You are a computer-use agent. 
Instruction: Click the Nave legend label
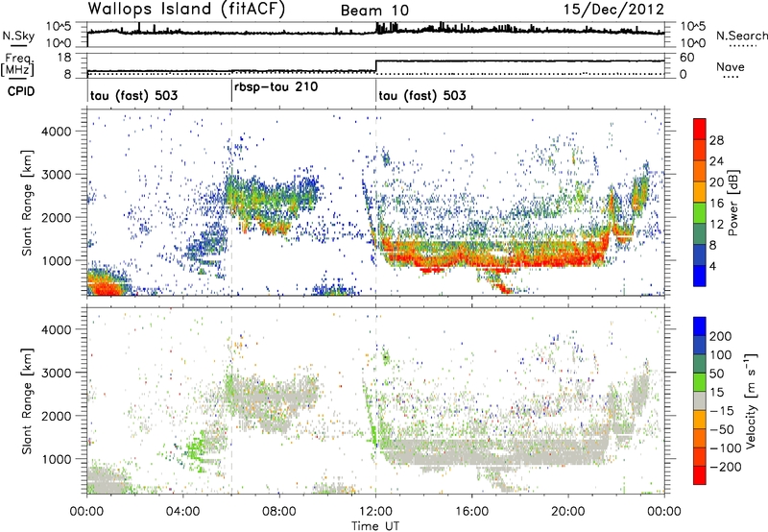click(731, 66)
